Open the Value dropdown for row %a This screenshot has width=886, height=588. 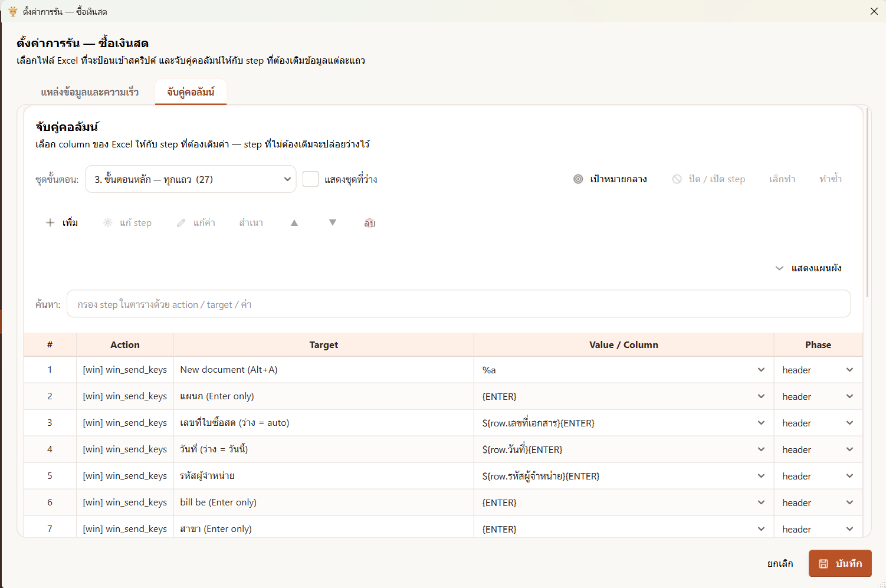coord(761,370)
